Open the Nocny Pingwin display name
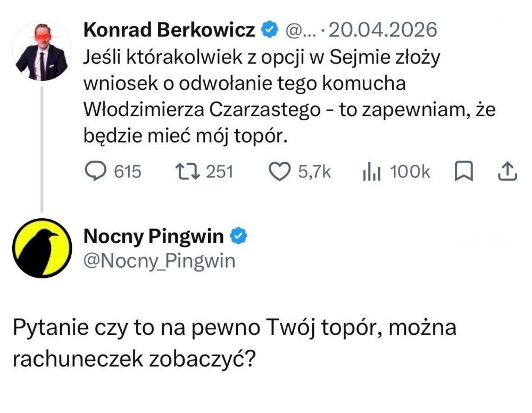 point(153,236)
